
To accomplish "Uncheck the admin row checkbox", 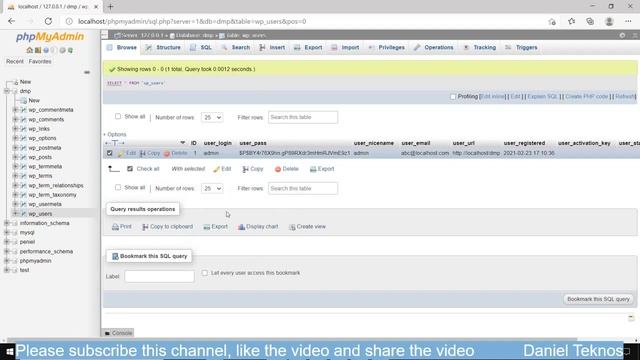I will coord(109,153).
